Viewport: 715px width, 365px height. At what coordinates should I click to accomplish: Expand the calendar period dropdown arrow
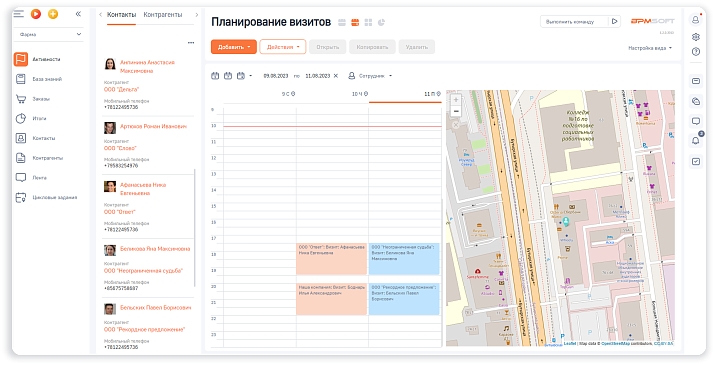point(250,76)
